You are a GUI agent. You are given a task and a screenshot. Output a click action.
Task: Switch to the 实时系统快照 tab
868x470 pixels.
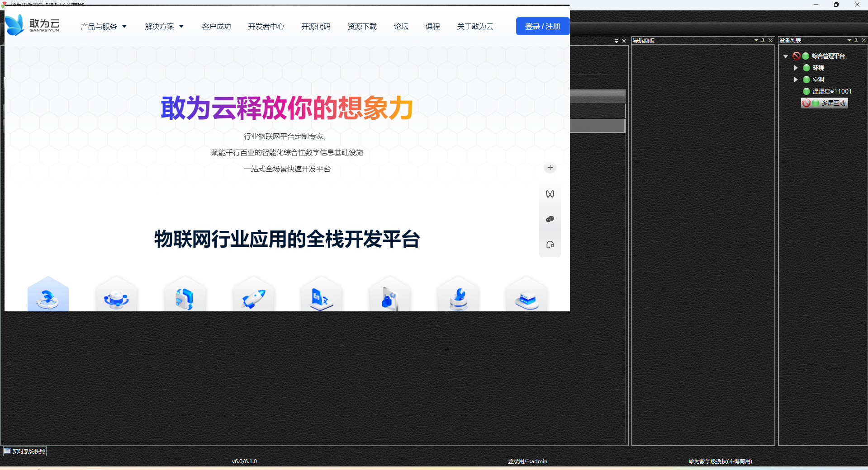point(25,451)
